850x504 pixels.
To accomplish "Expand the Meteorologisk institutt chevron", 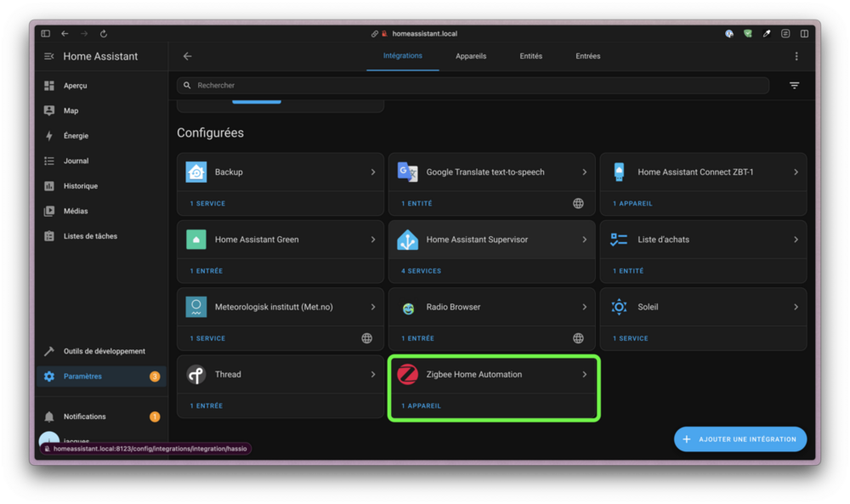I will pyautogui.click(x=373, y=308).
